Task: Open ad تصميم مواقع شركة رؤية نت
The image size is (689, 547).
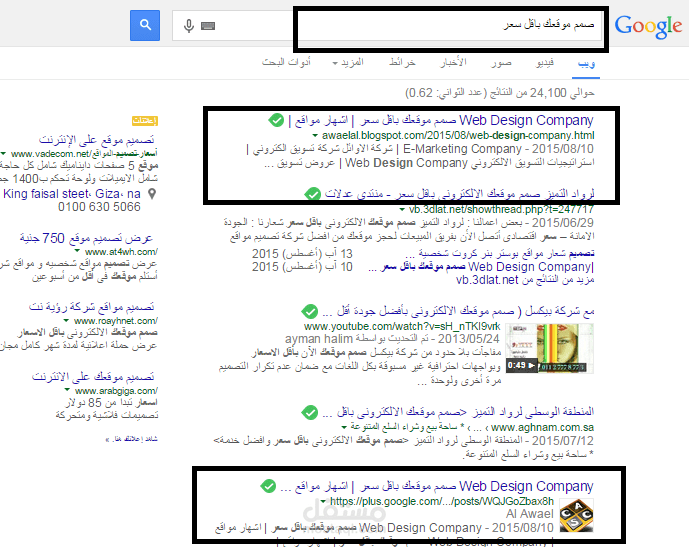Action: pyautogui.click(x=91, y=307)
